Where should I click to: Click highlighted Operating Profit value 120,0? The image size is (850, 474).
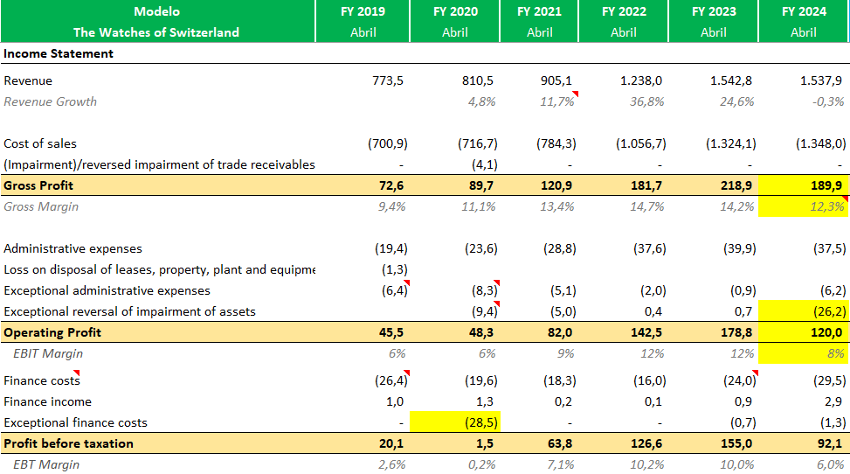(826, 332)
